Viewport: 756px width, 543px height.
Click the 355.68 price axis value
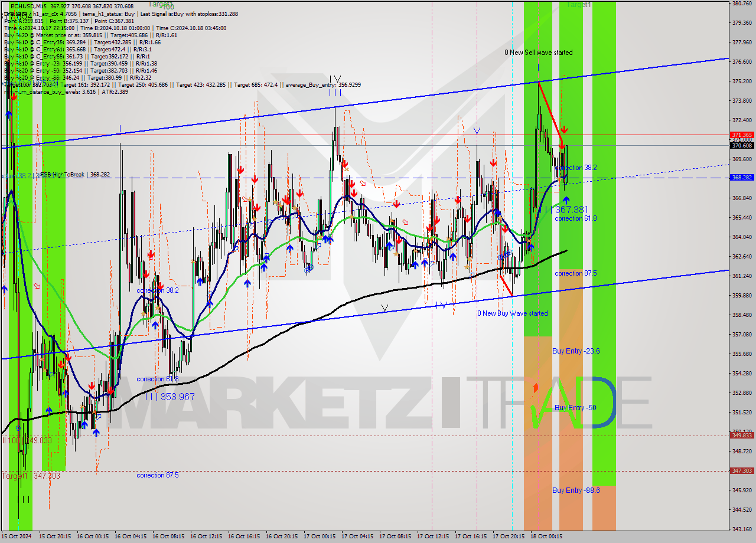[x=741, y=354]
